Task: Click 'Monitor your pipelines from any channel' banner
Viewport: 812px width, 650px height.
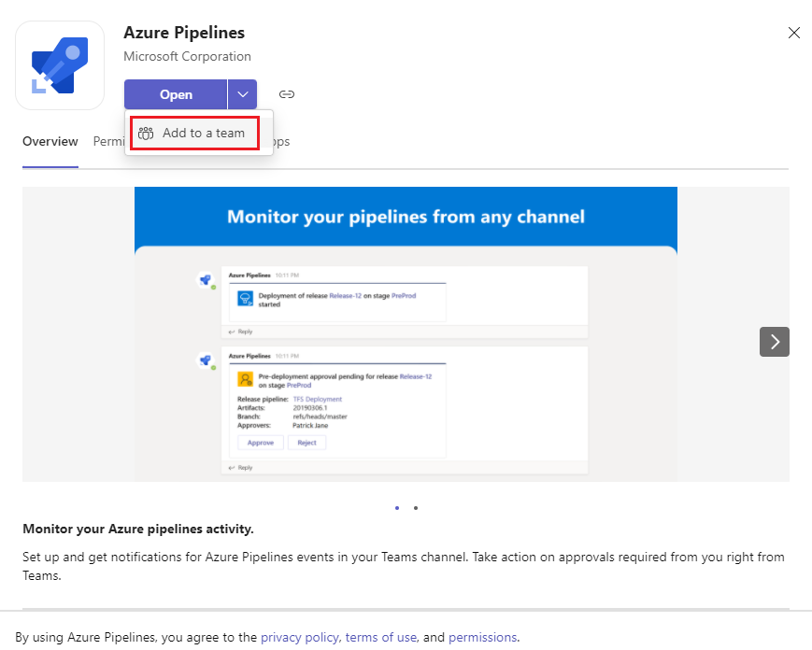Action: (406, 217)
